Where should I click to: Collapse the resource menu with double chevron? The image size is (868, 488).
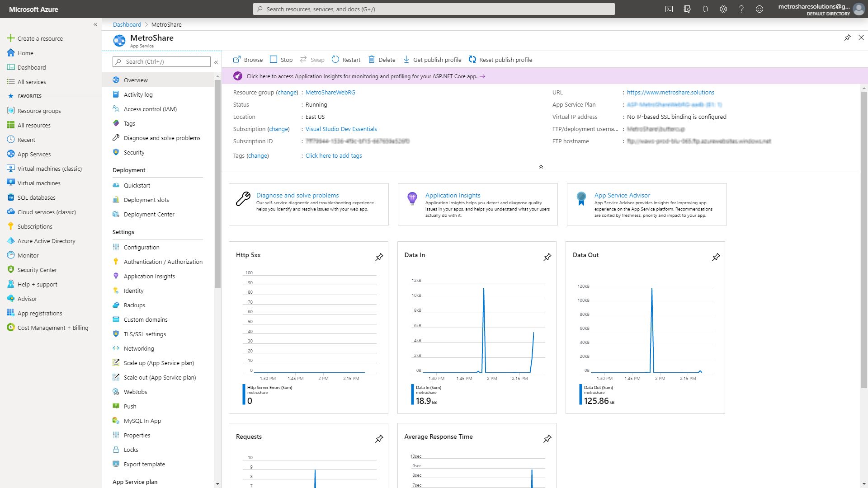[x=216, y=62]
